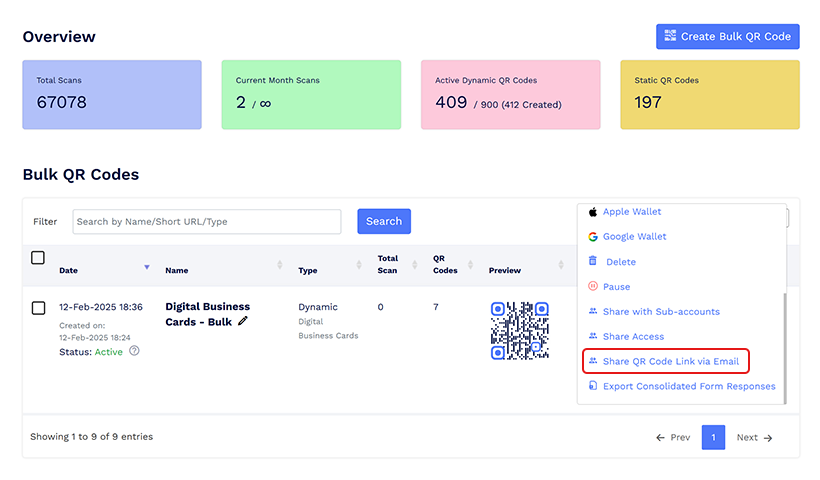Image resolution: width=820 pixels, height=480 pixels.
Task: Open the QR code preview thumbnail
Action: [x=519, y=331]
